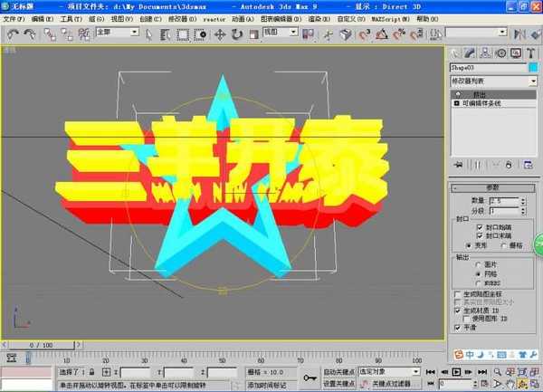
Task: Activate the Select and Rotate tool
Action: [235, 33]
